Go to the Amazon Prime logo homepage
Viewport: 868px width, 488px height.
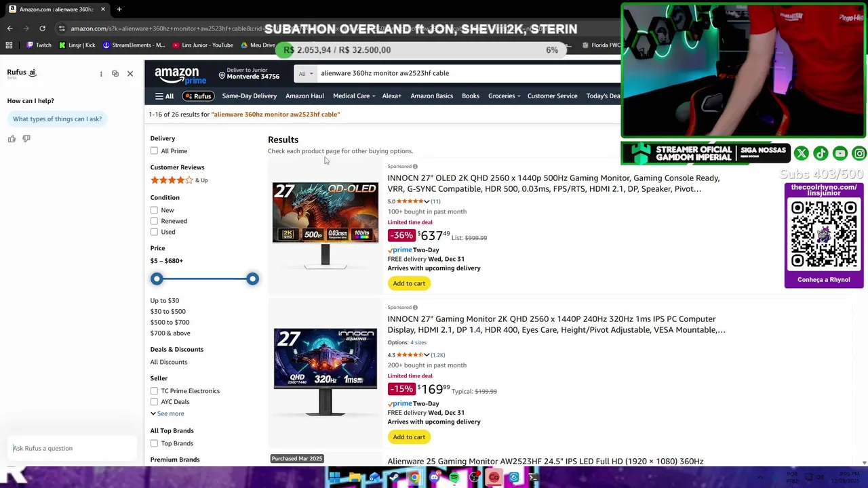(180, 75)
